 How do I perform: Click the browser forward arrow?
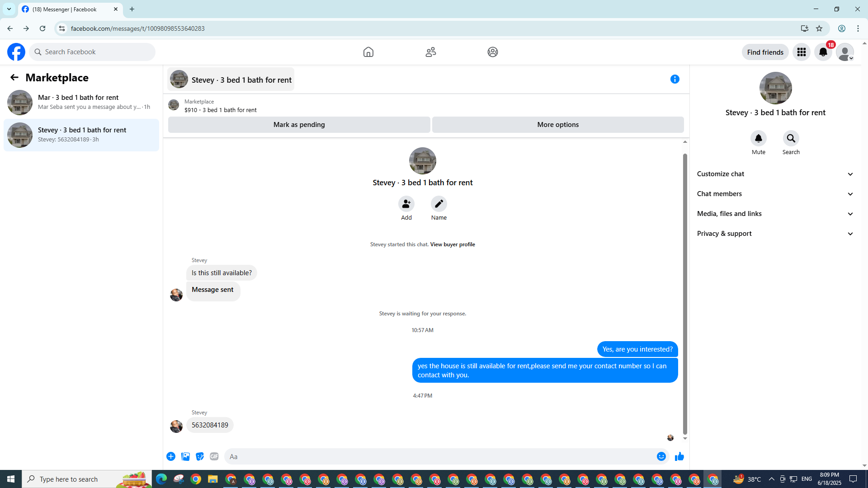click(26, 28)
